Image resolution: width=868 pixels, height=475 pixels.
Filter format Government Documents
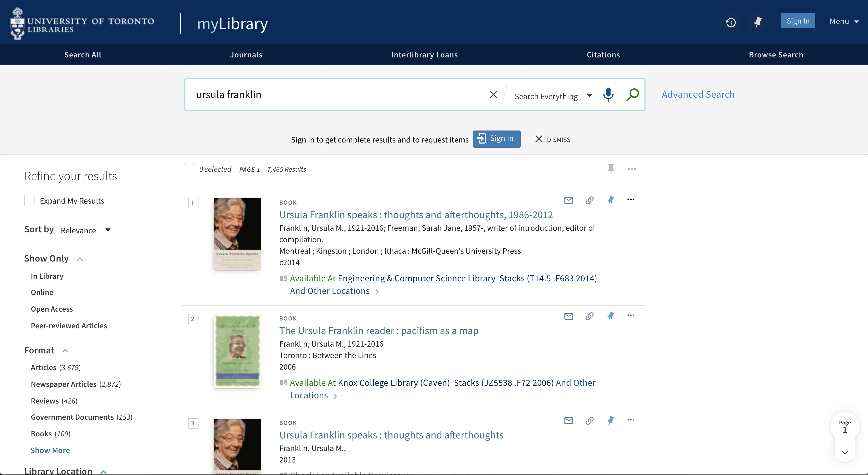[81, 417]
